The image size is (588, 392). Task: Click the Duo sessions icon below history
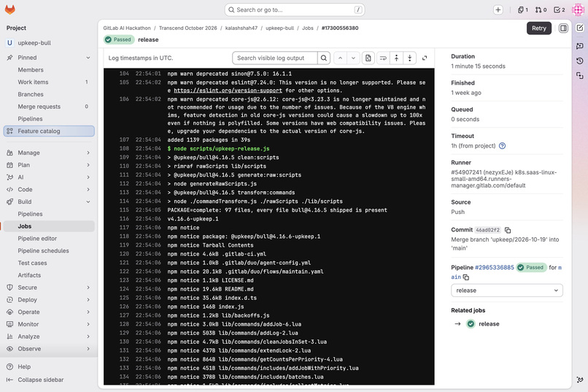click(580, 76)
